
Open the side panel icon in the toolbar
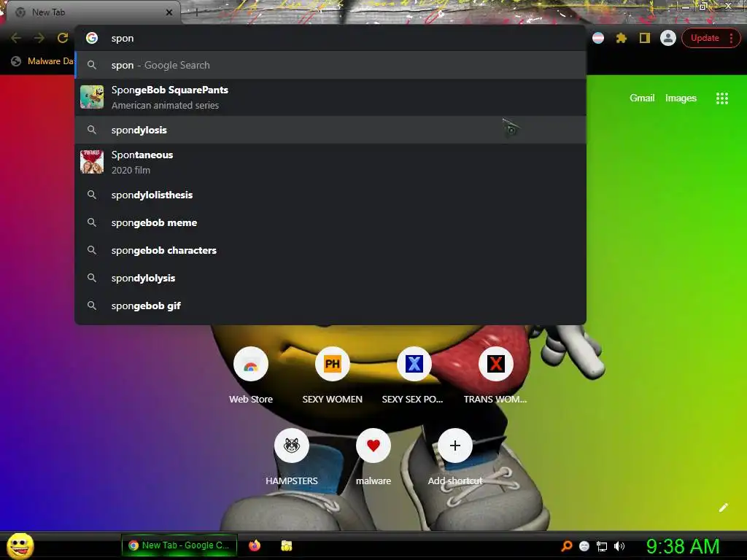(x=645, y=38)
